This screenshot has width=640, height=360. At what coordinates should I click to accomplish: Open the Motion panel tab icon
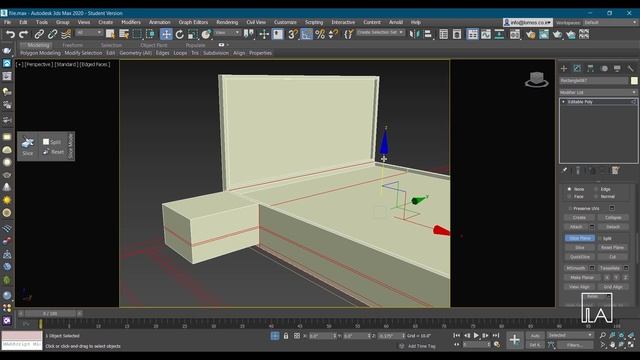point(604,68)
